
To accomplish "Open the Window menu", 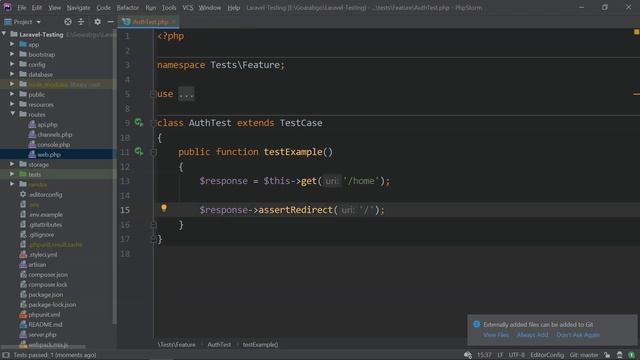I will tap(210, 7).
